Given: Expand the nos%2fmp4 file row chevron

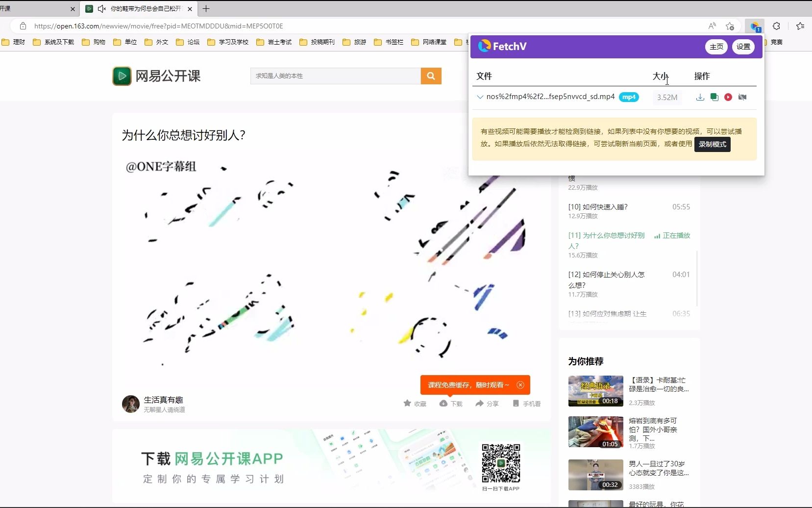Looking at the screenshot, I should pos(480,97).
